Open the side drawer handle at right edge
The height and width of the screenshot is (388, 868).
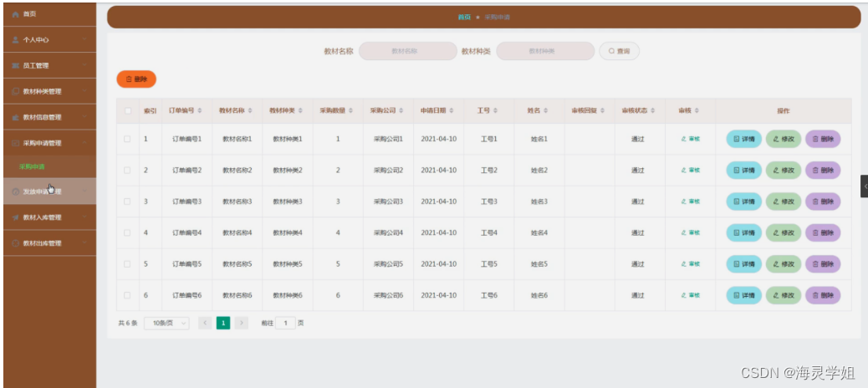point(864,186)
